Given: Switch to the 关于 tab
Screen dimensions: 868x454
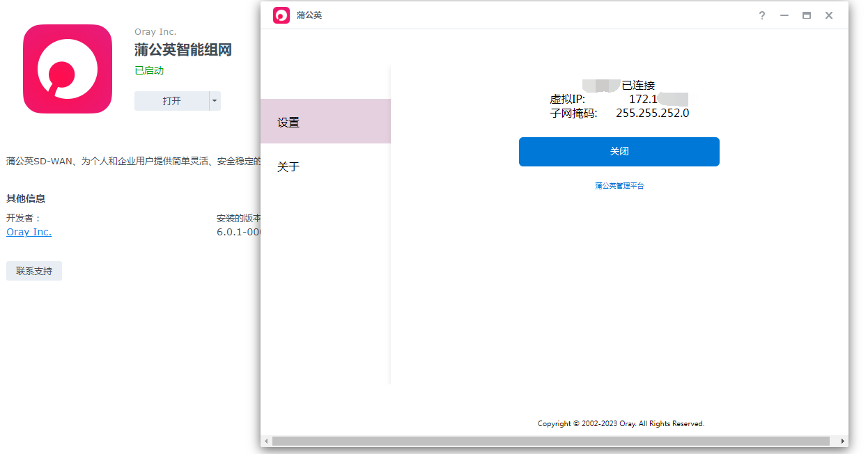Looking at the screenshot, I should (x=325, y=166).
